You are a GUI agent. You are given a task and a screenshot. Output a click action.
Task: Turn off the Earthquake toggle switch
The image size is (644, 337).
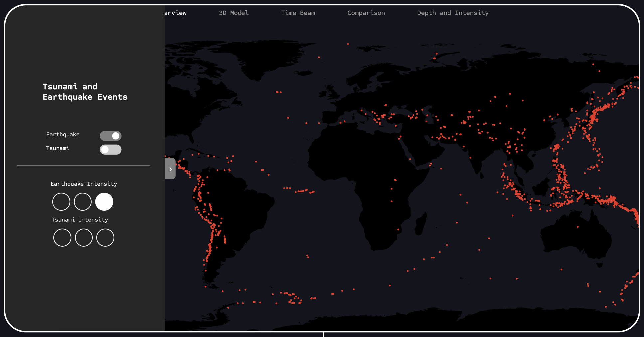point(111,136)
